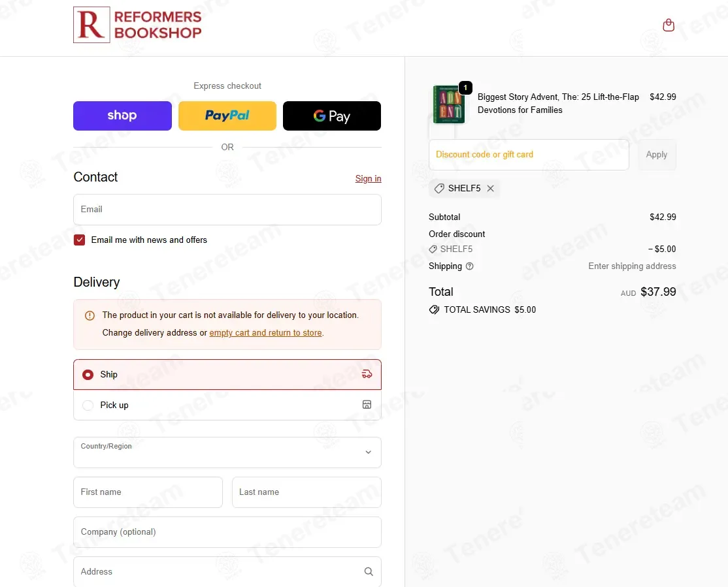
Task: Click the store icon on Pick up row
Action: 367,405
